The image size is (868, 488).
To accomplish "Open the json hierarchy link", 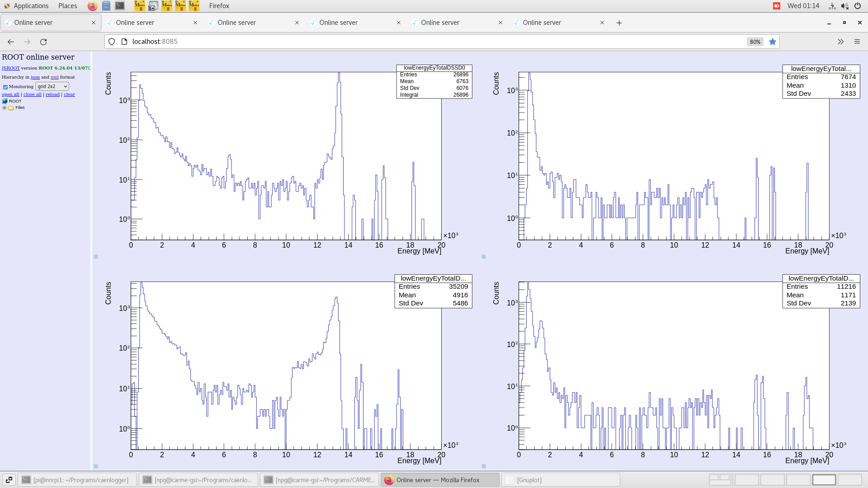I will [35, 77].
